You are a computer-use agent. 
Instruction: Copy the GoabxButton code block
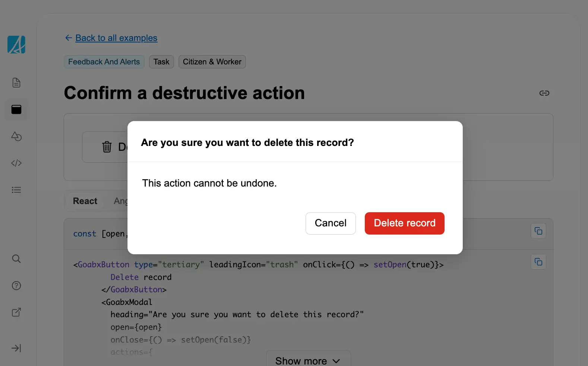538,262
